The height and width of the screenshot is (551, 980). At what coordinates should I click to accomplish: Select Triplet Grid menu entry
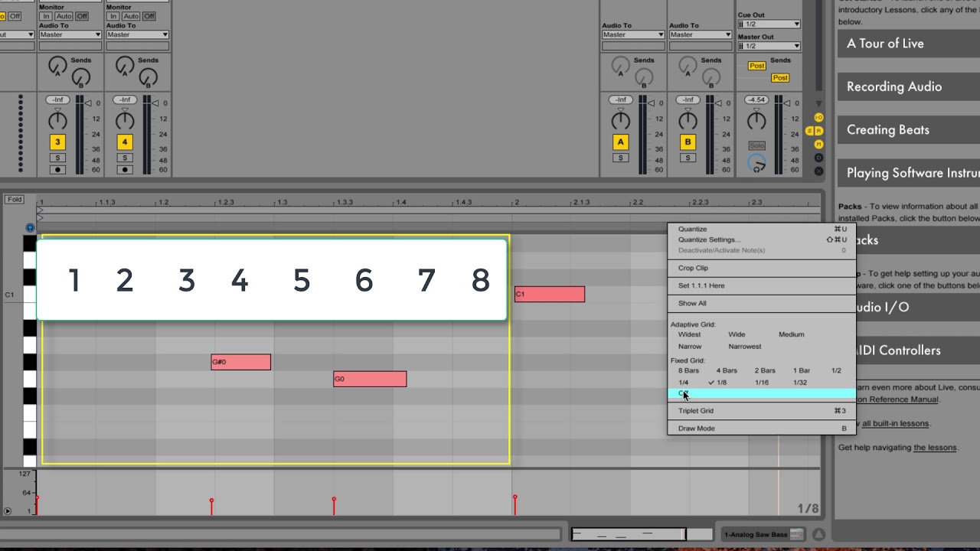[x=762, y=411]
